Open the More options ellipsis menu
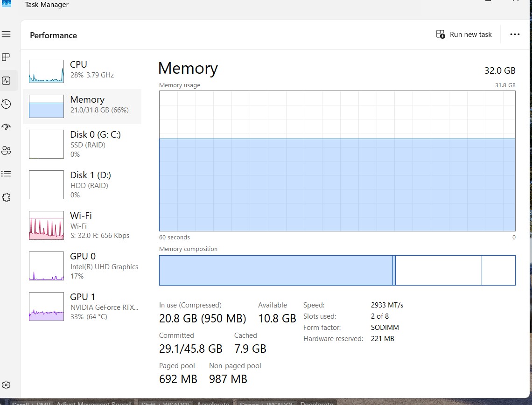Viewport: 532px width, 405px height. coord(515,34)
